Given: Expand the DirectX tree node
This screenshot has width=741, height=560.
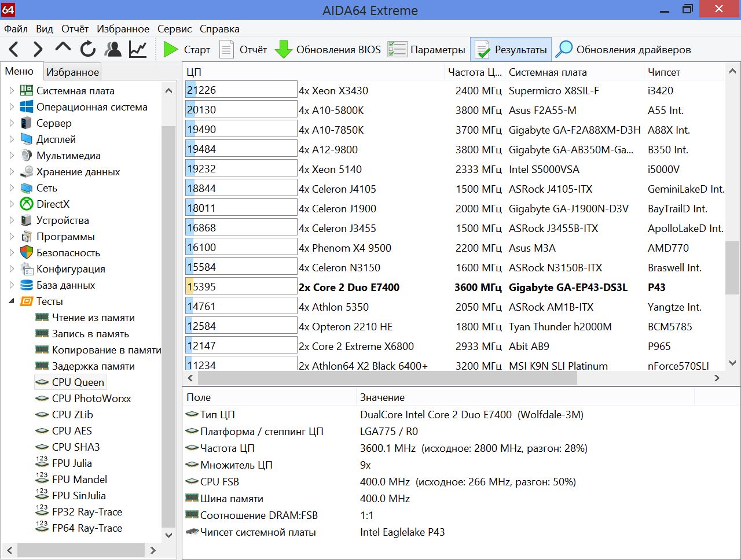Looking at the screenshot, I should [x=12, y=204].
